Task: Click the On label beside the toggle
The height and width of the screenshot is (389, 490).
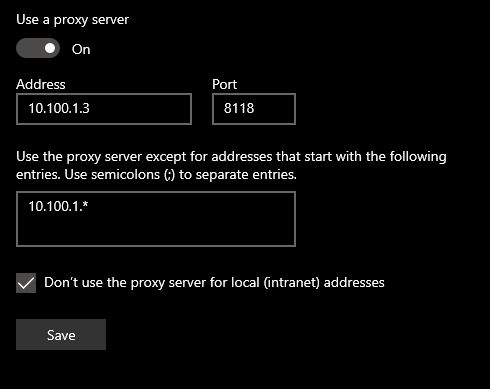Action: tap(81, 49)
